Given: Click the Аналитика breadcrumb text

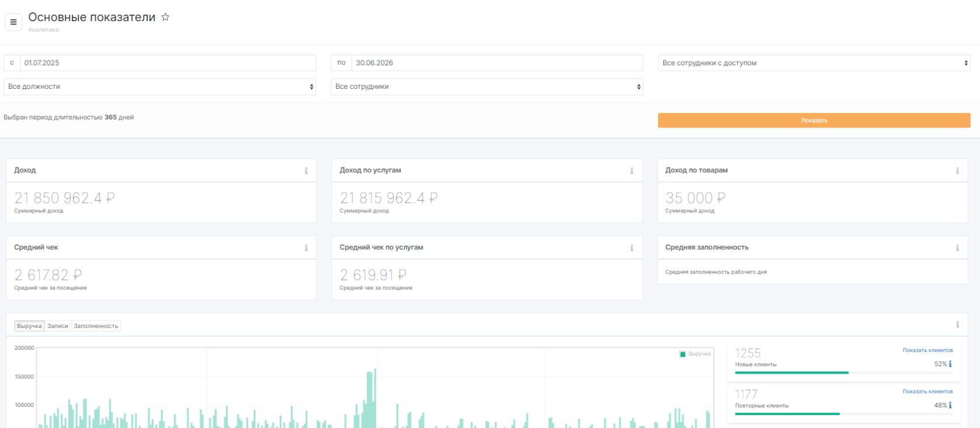Looking at the screenshot, I should [43, 30].
